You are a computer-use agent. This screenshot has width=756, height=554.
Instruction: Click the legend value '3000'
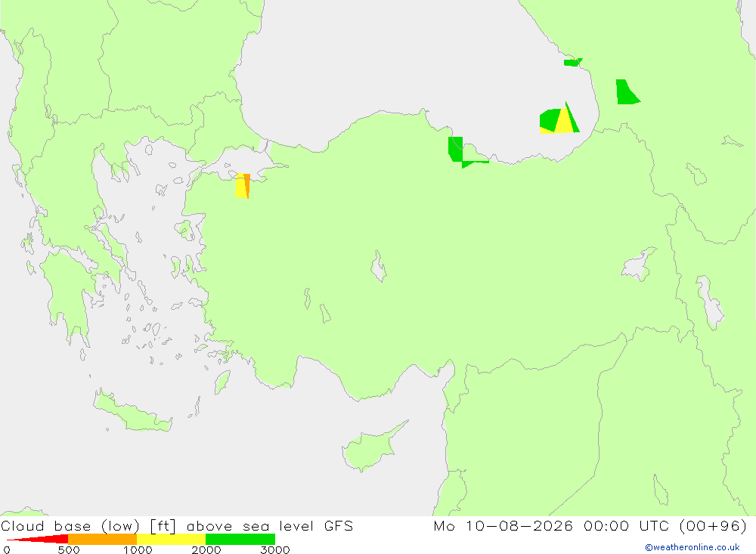tap(275, 549)
